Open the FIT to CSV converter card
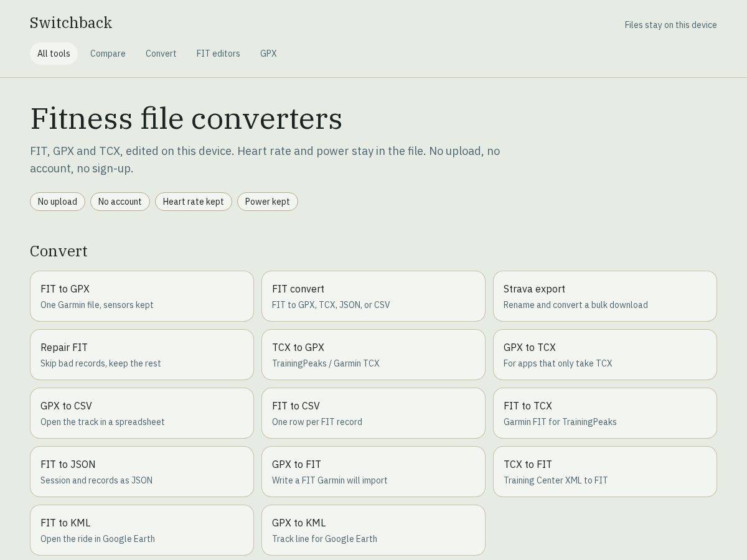This screenshot has height=560, width=747. pos(374,413)
